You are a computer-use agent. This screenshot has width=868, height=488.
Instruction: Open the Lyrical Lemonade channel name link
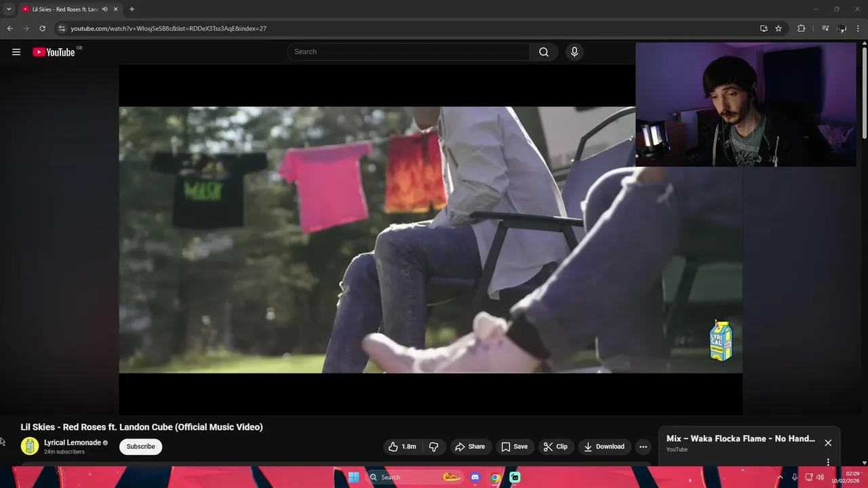(72, 443)
